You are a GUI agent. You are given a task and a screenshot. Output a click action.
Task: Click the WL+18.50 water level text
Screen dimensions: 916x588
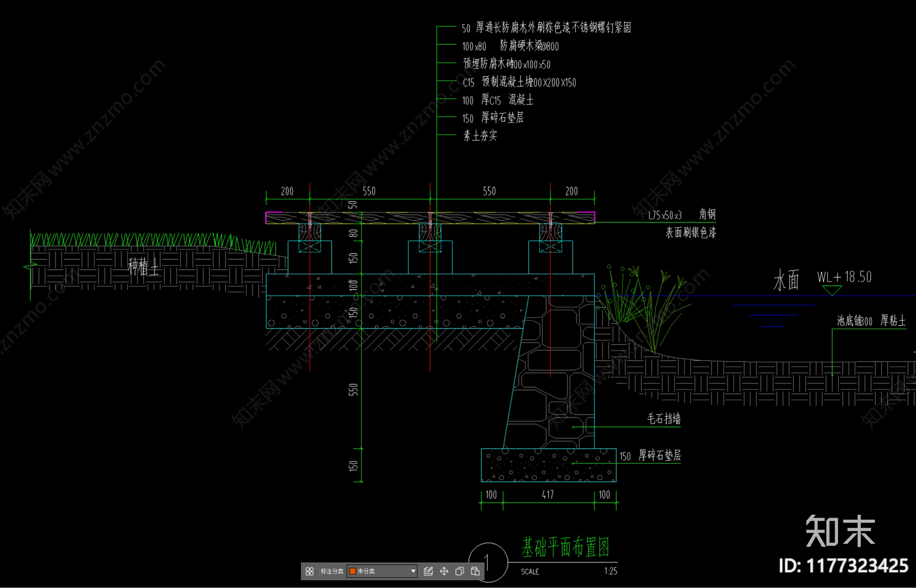[x=844, y=277]
